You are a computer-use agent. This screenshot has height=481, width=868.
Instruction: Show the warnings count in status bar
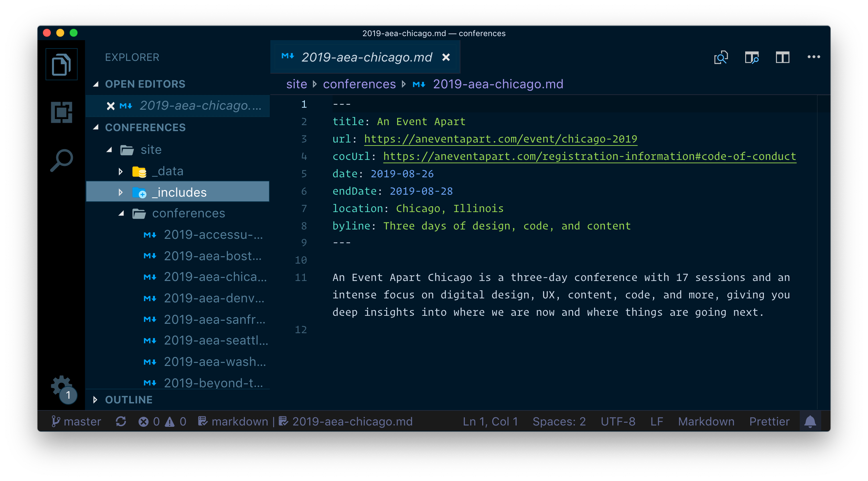(175, 421)
